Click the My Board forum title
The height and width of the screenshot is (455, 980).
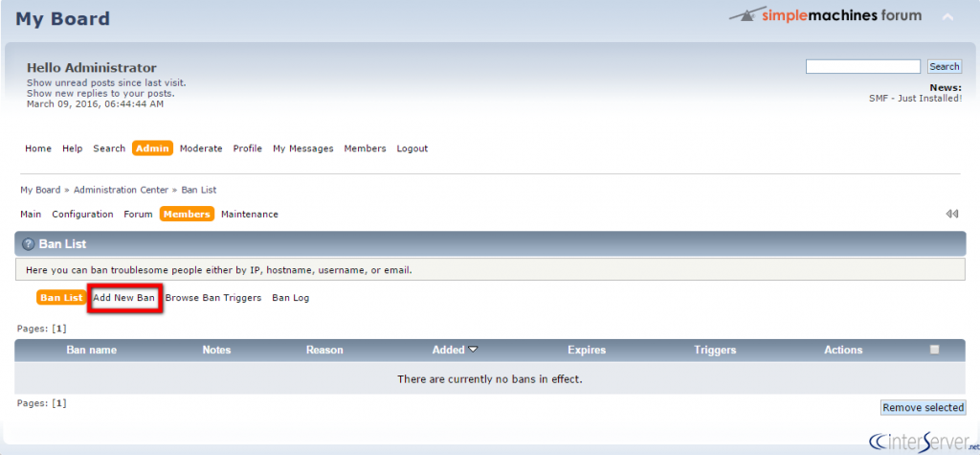(62, 18)
